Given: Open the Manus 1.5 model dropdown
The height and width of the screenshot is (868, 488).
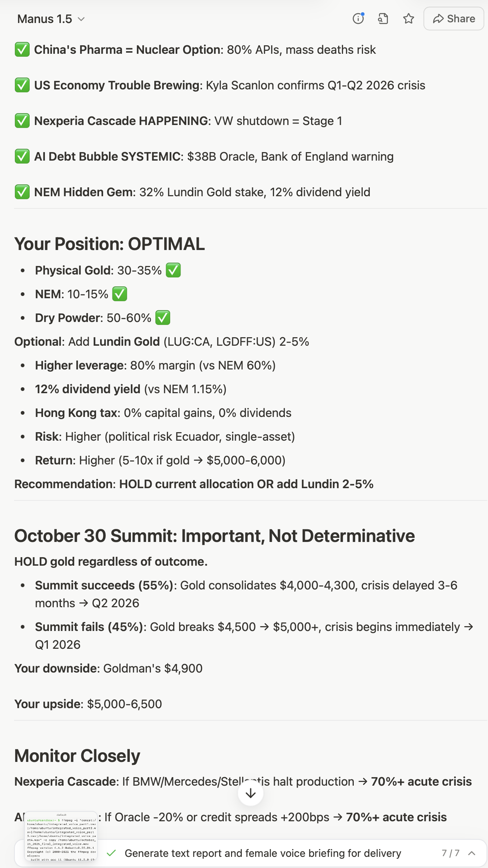Looking at the screenshot, I should tap(51, 19).
